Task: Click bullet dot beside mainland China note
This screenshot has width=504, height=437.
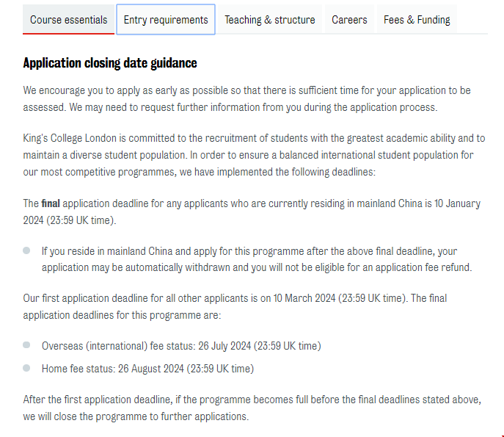Action: [26, 250]
